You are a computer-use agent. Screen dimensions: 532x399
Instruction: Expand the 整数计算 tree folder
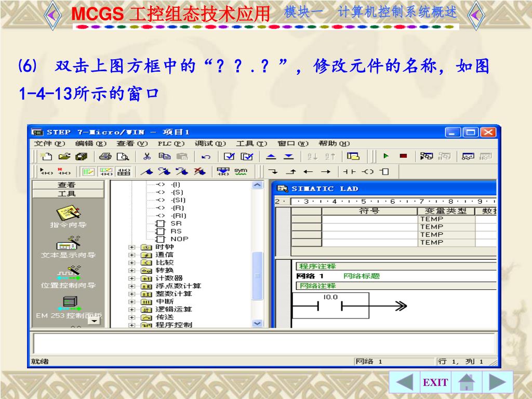click(x=131, y=294)
